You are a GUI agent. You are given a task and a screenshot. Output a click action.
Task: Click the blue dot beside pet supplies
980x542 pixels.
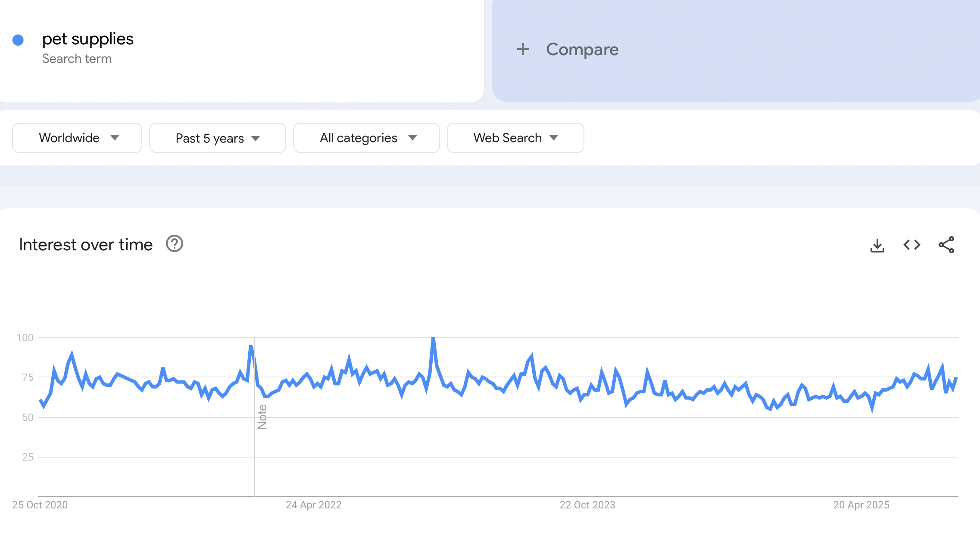(x=18, y=40)
